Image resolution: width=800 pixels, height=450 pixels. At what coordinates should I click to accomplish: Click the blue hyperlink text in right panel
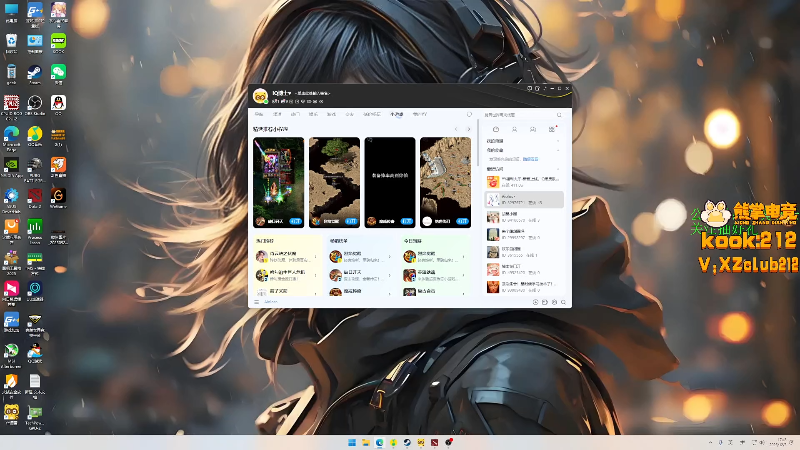530,159
